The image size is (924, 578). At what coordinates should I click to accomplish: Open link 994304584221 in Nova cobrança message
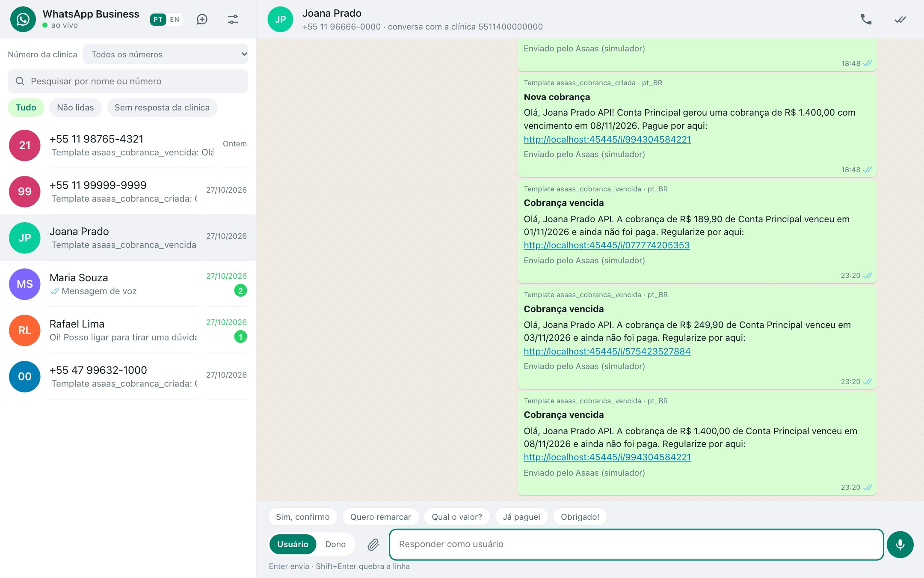tap(607, 140)
